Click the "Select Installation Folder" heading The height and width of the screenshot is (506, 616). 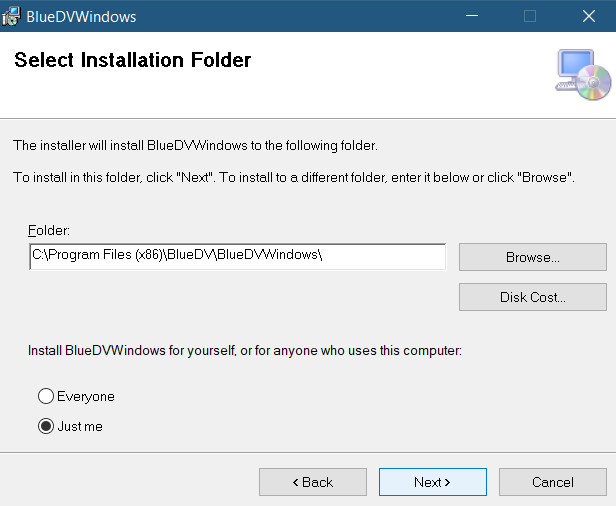point(132,60)
